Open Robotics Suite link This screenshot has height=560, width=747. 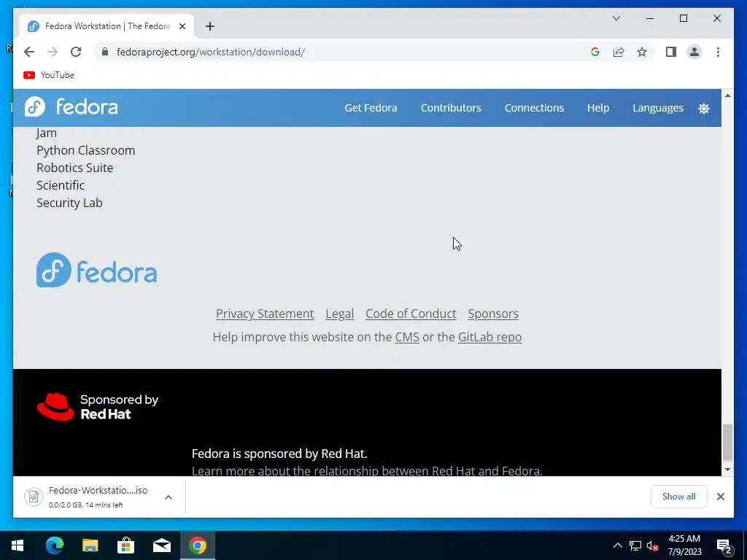click(x=75, y=168)
